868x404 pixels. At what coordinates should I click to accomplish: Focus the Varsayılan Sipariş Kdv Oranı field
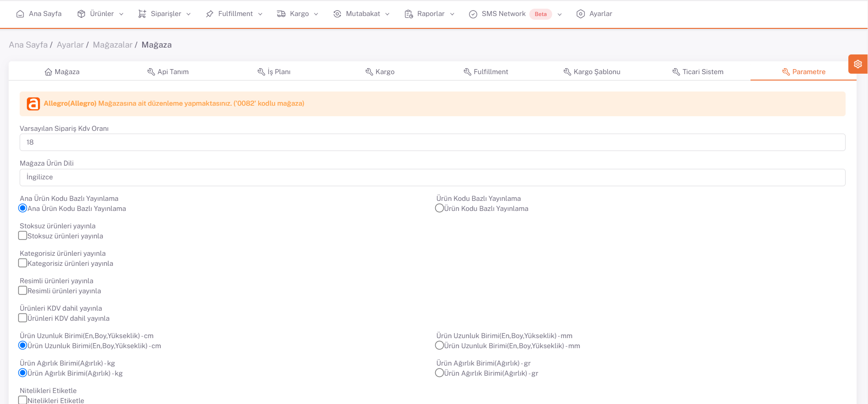tap(432, 142)
